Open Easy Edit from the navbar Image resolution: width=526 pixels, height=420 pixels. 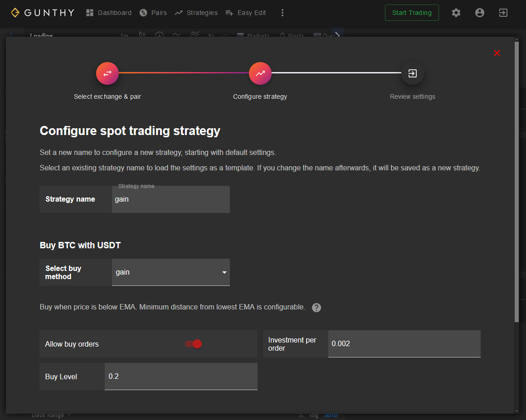pyautogui.click(x=246, y=13)
